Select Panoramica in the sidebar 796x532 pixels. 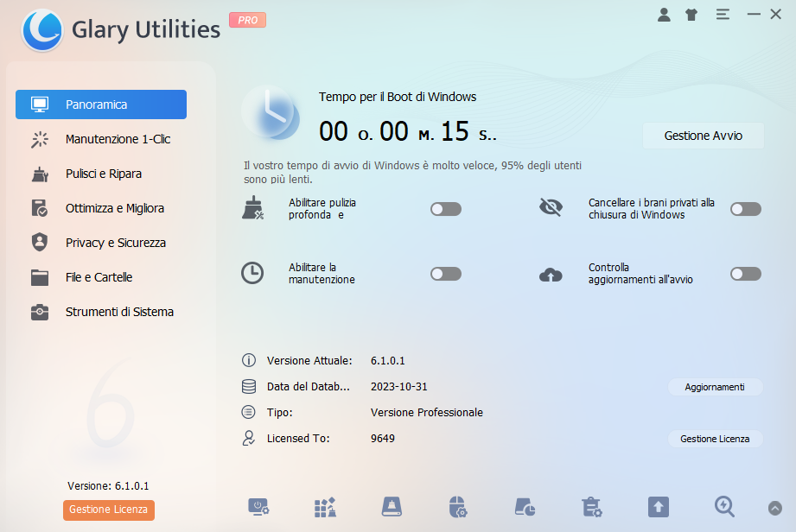click(101, 104)
